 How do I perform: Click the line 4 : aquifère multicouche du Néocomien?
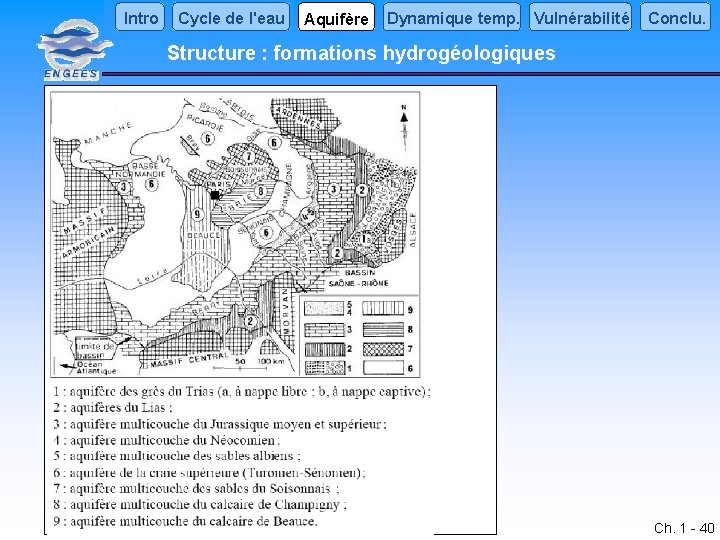pyautogui.click(x=166, y=440)
